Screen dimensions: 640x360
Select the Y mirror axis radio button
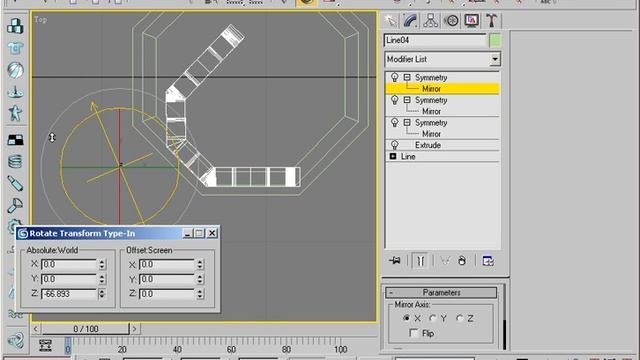coord(433,318)
